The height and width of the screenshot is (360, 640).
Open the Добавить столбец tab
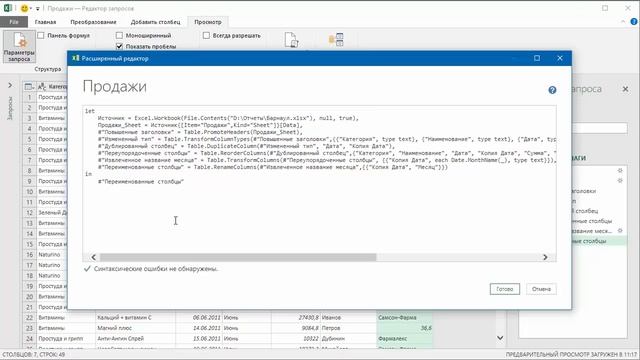[x=156, y=22]
